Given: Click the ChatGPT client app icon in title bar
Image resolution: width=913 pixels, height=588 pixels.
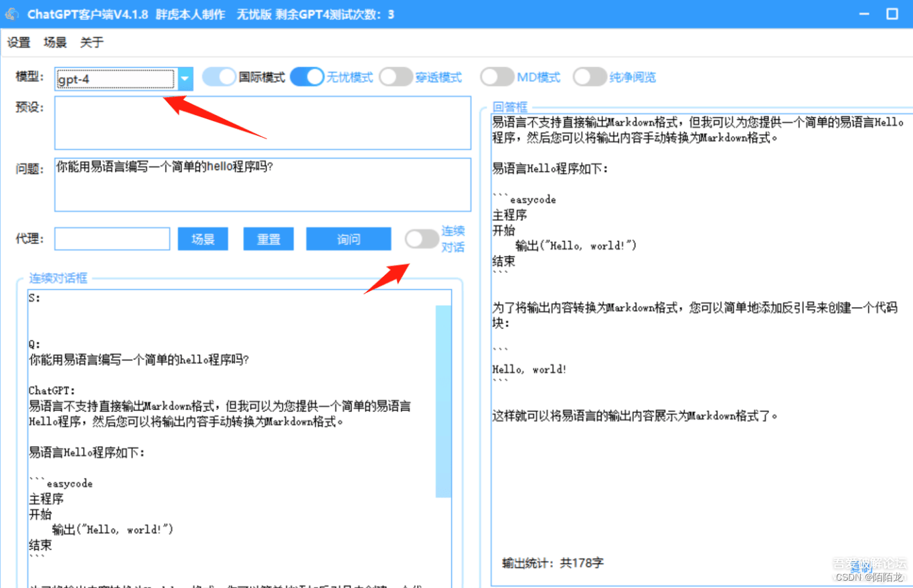Looking at the screenshot, I should coord(12,13).
